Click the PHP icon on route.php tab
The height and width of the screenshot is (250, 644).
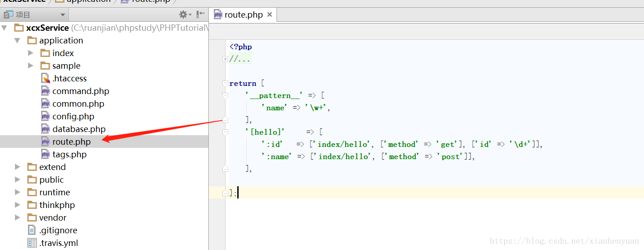pos(218,14)
